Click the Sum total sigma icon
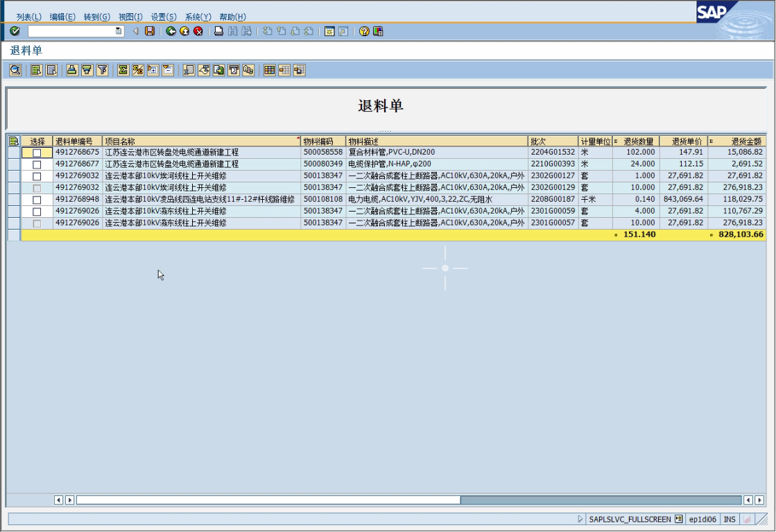 tap(123, 70)
